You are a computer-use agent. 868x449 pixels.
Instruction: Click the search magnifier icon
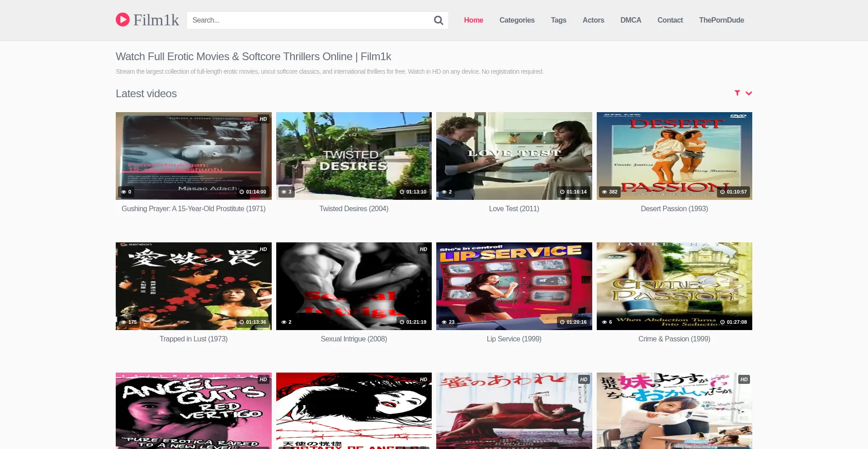pos(438,20)
